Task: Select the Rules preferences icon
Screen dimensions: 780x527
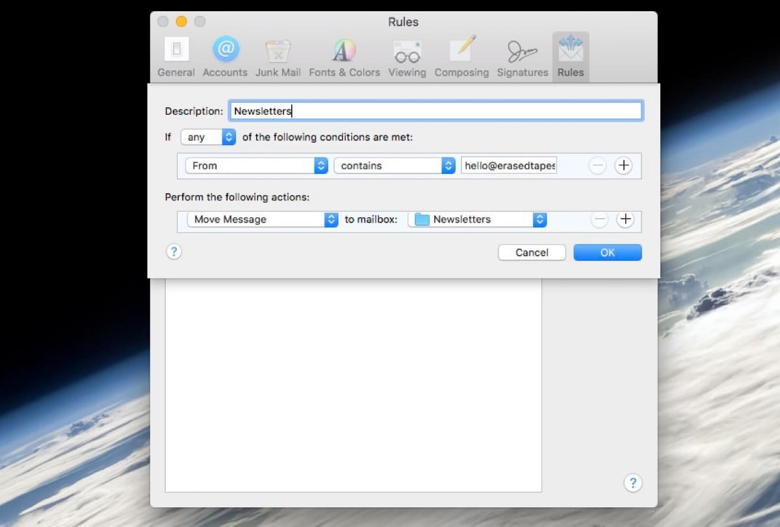Action: [570, 56]
